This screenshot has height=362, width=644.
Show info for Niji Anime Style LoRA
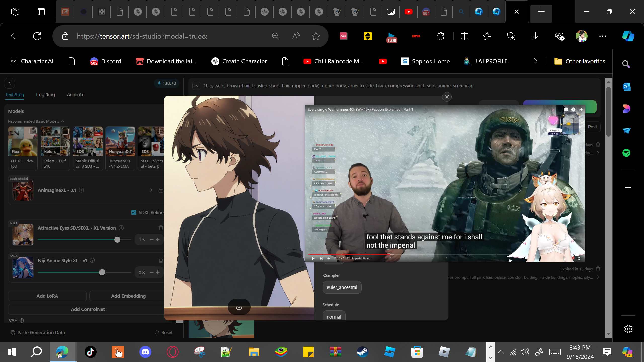coord(92,260)
